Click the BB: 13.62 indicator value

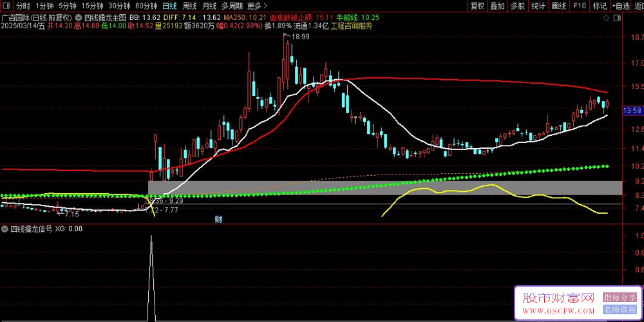click(x=144, y=17)
